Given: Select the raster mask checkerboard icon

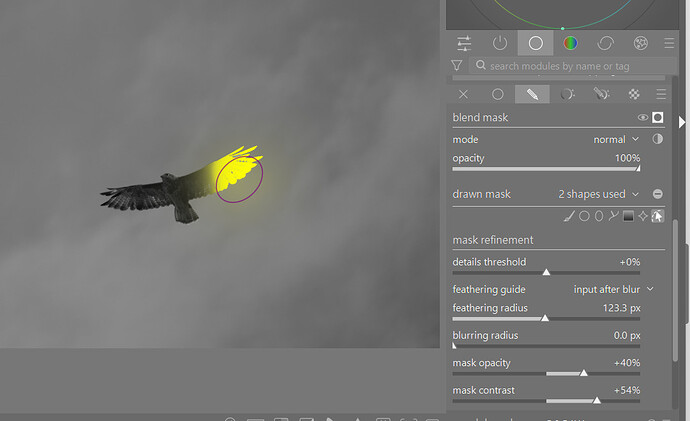Looking at the screenshot, I should coord(634,94).
